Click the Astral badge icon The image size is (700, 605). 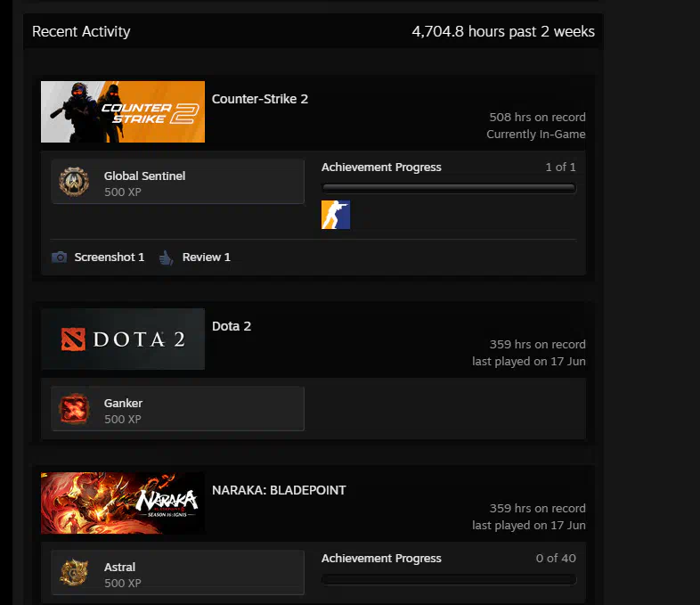(x=74, y=573)
